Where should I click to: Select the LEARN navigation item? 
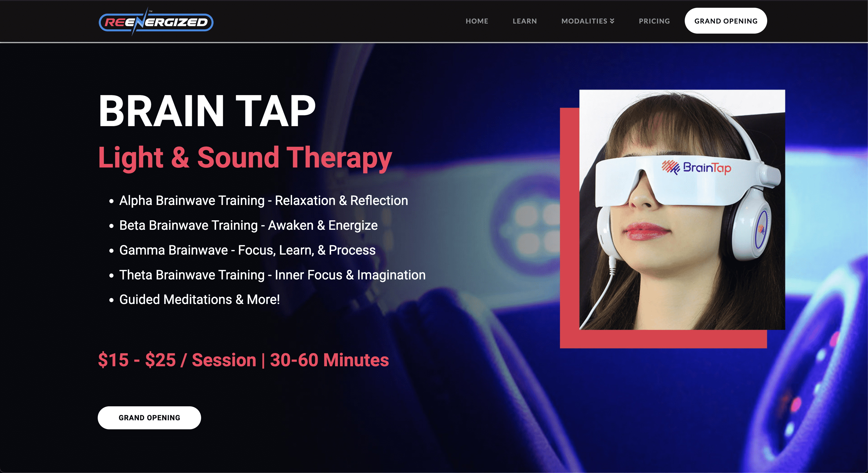[x=525, y=21]
